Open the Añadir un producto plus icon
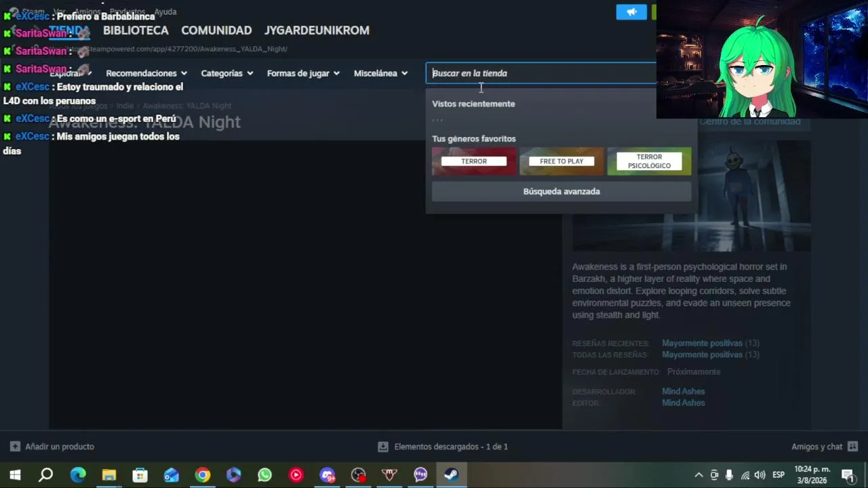 click(x=15, y=447)
